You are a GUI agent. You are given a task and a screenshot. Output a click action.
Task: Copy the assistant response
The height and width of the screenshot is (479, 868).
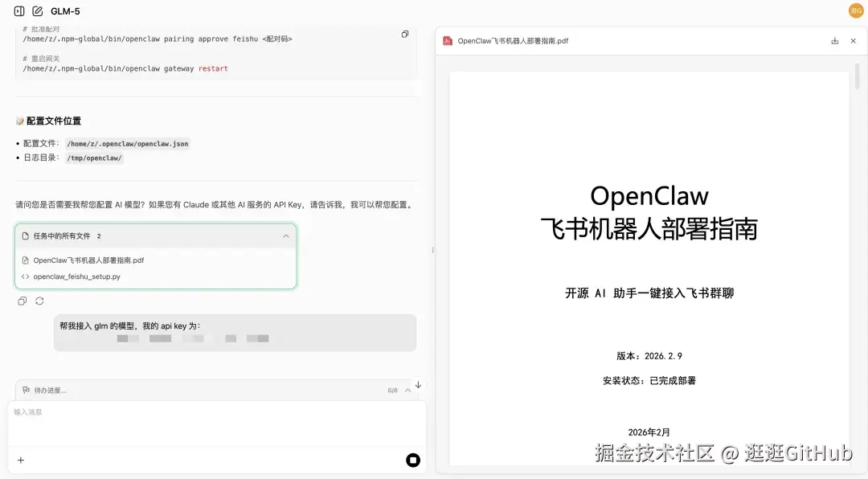pos(23,301)
